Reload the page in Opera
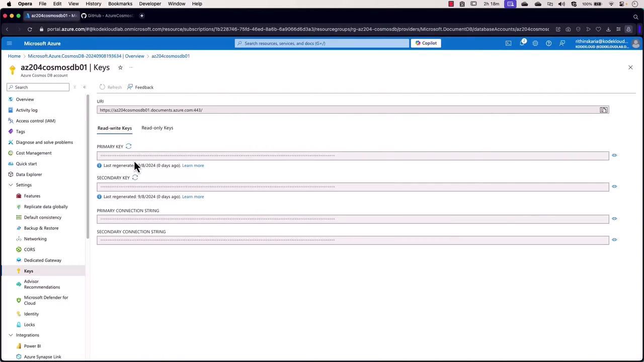The width and height of the screenshot is (644, 362). click(x=30, y=29)
